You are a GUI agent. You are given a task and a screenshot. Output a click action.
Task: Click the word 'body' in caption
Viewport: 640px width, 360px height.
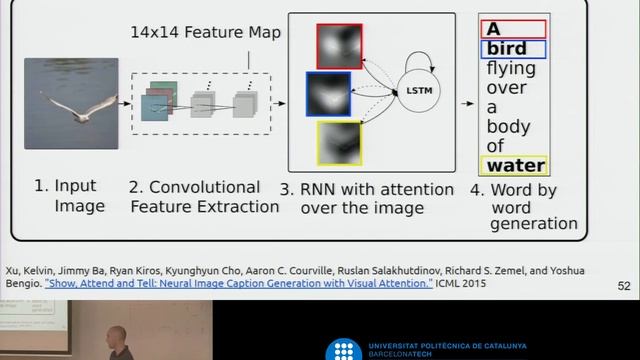[508, 127]
